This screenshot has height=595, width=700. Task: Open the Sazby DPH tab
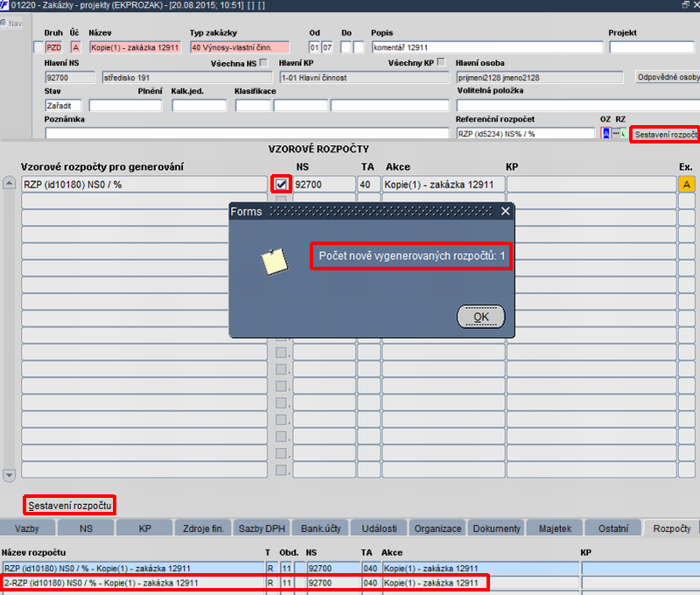pos(262,528)
